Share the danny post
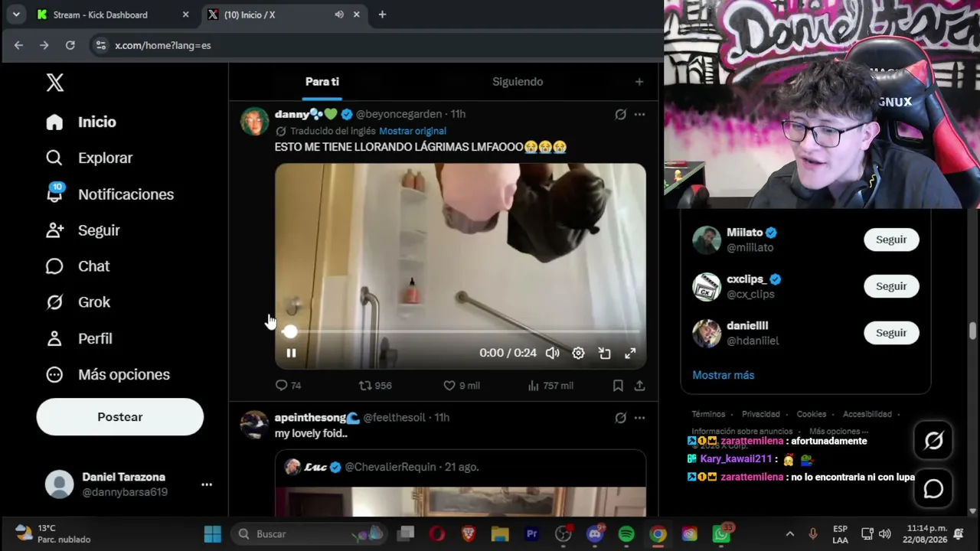Image resolution: width=980 pixels, height=551 pixels. [639, 386]
